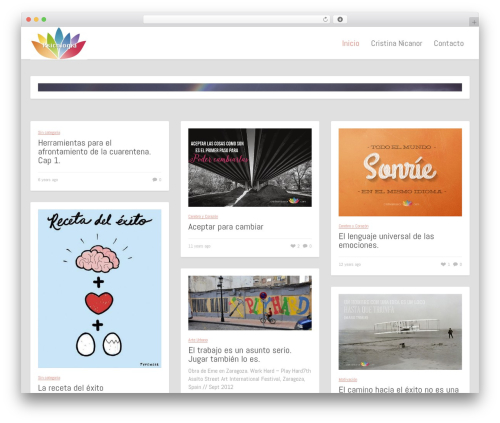Click category link above Herramientas post title
Screen dimensions: 500x423
click(49, 133)
